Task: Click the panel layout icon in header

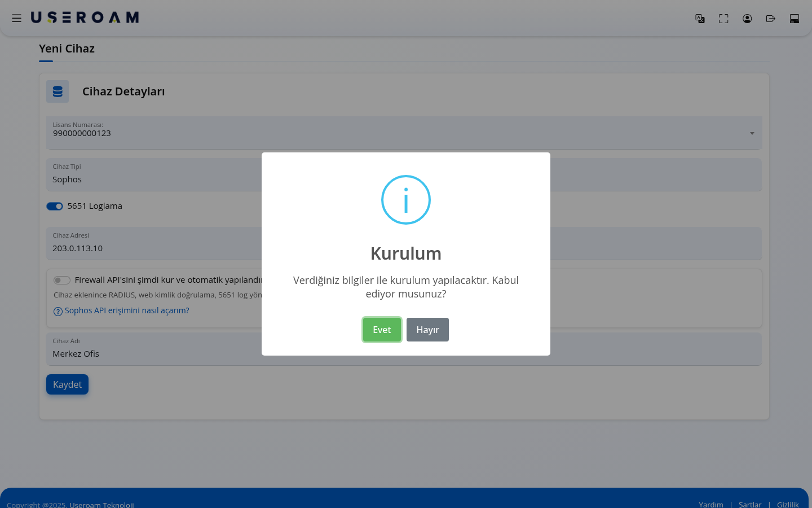Action: [x=795, y=19]
